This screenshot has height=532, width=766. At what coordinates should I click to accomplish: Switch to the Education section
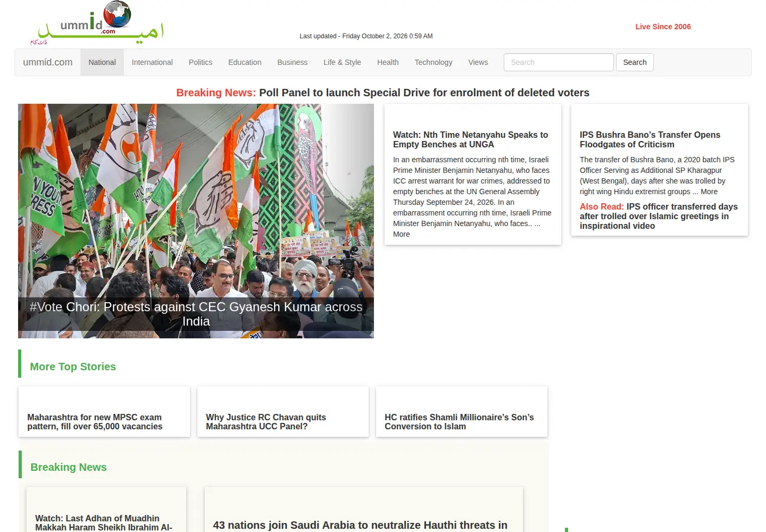[x=245, y=62]
